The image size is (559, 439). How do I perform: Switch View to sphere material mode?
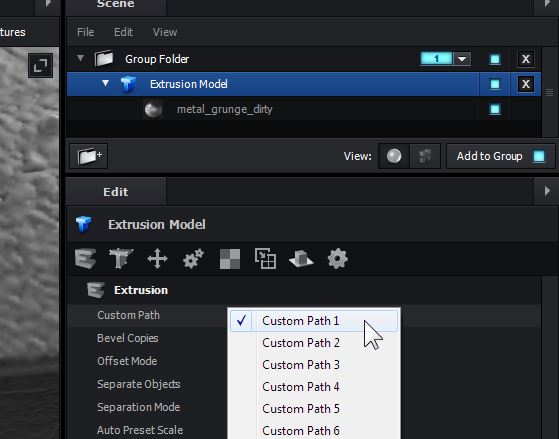tap(394, 156)
